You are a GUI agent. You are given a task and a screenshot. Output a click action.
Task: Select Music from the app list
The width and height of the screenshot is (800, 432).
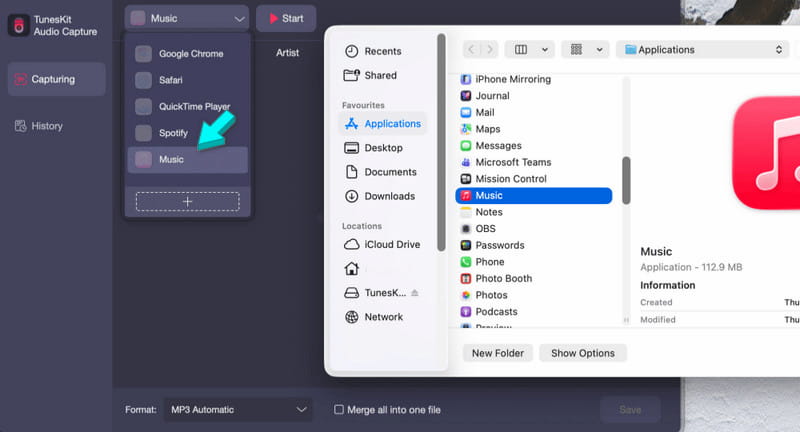(x=187, y=160)
